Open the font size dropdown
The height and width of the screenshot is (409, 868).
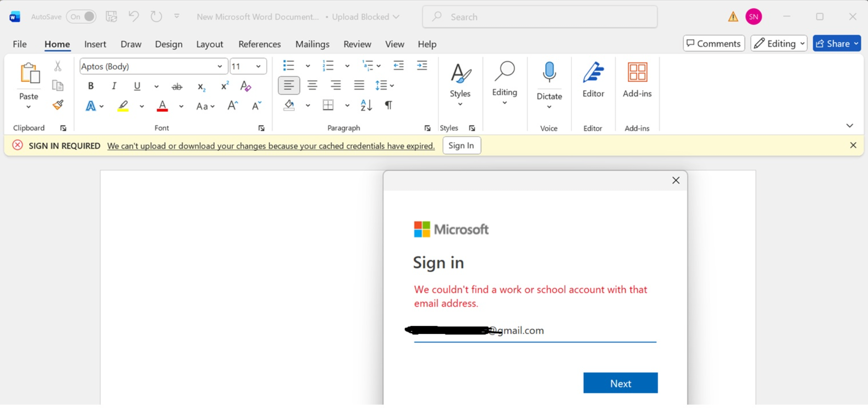point(258,67)
